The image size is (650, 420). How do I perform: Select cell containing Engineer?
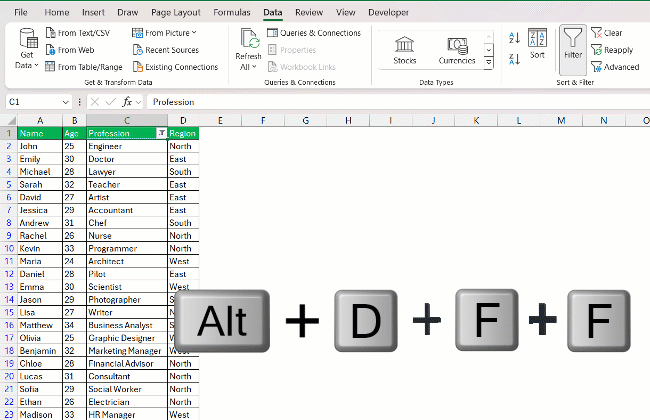127,146
